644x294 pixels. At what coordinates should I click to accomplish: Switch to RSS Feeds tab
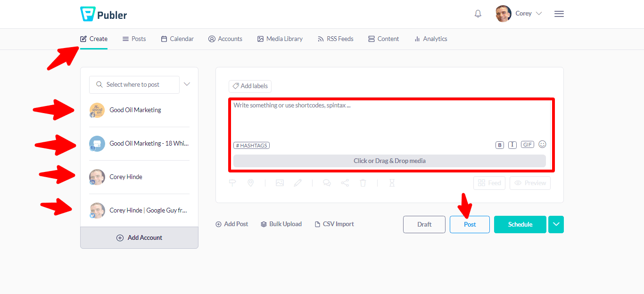point(335,39)
